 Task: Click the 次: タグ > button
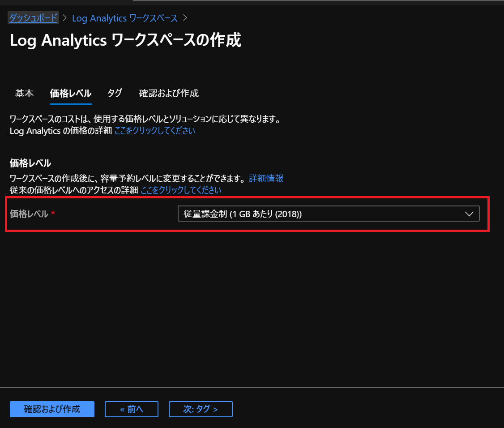pos(201,409)
